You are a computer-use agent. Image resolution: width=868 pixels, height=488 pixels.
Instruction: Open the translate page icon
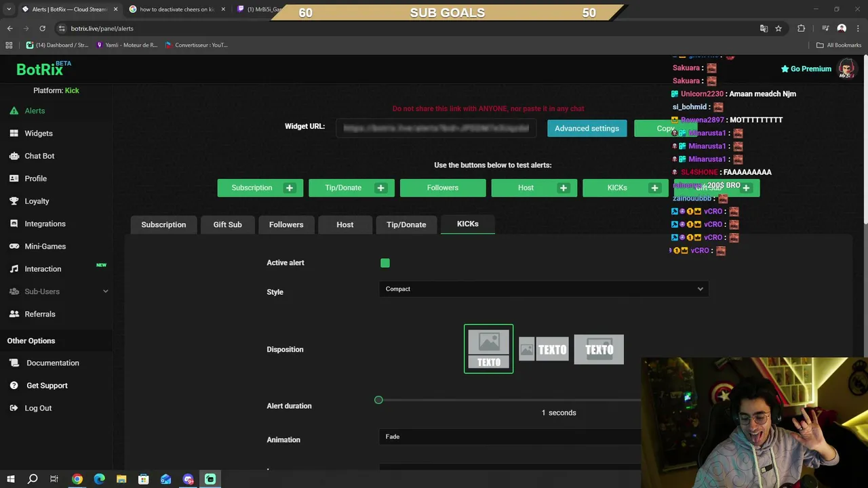click(x=764, y=28)
